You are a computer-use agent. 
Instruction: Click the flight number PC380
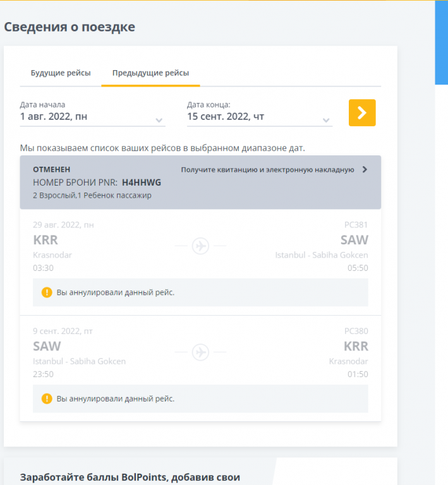tap(356, 331)
